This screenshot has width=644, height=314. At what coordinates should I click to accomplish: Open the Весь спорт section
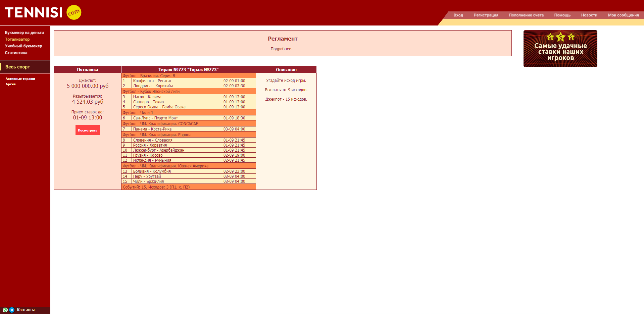pos(17,67)
